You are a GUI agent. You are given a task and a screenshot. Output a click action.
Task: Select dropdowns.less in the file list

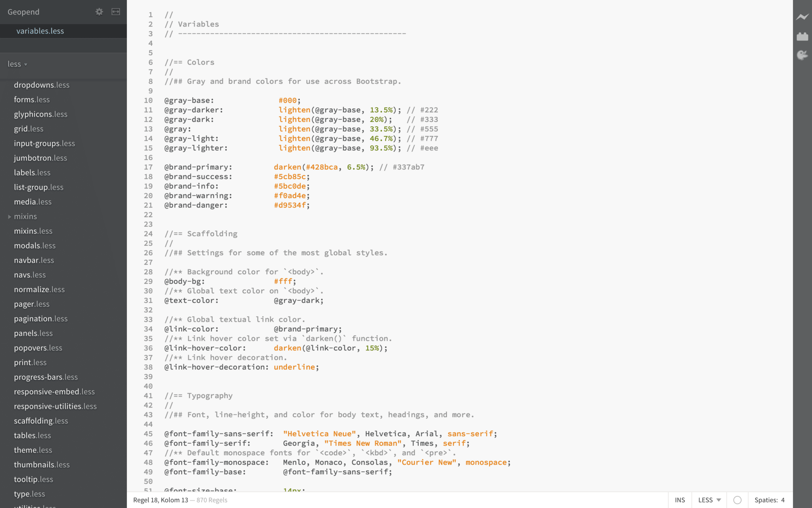click(42, 85)
